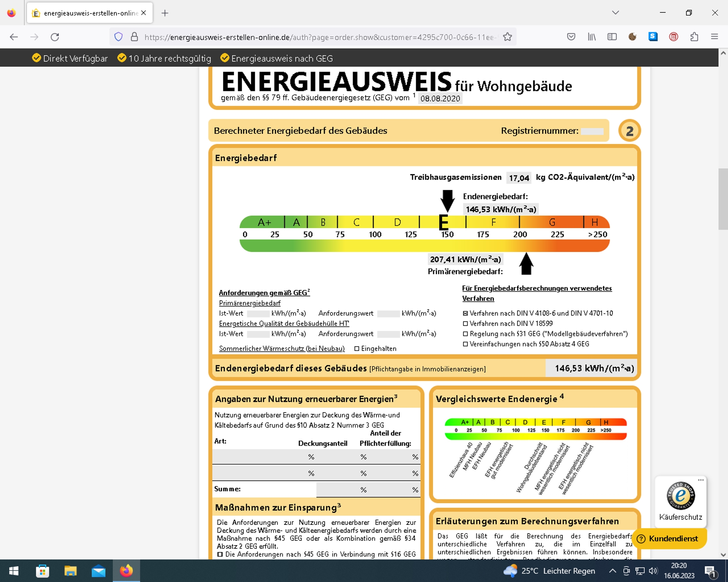Open the volume control
Screen dimensions: 728x582
coord(653,571)
